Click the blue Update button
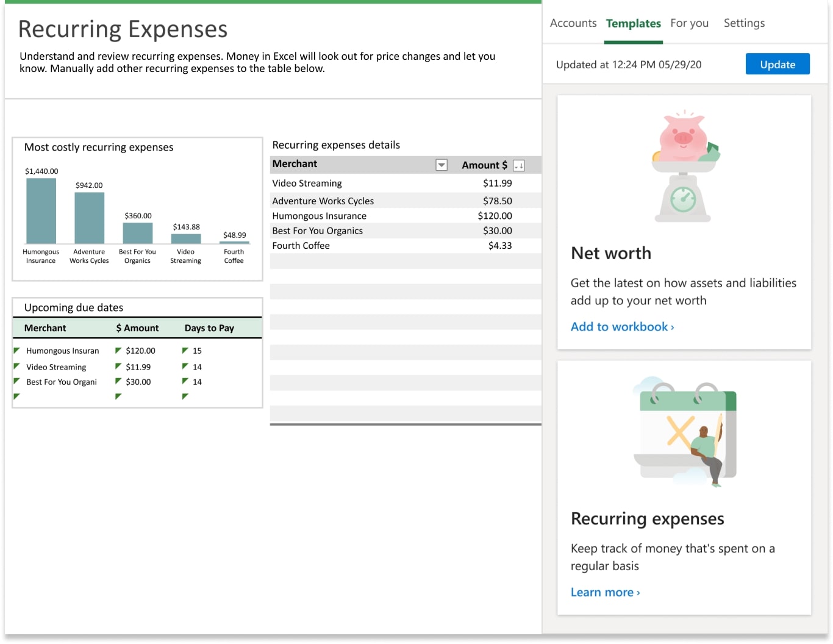 pos(778,64)
